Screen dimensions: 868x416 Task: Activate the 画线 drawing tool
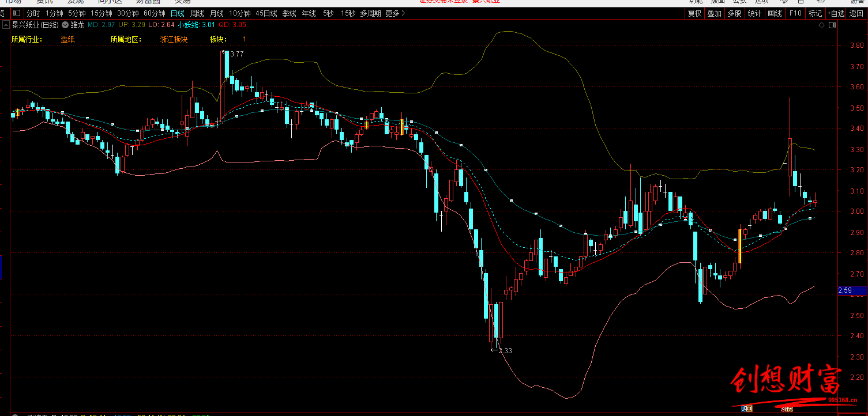pos(775,13)
